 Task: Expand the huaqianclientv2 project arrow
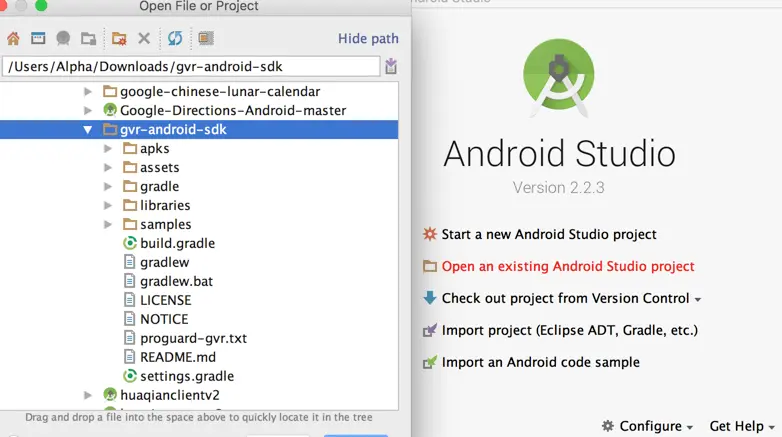tap(88, 395)
